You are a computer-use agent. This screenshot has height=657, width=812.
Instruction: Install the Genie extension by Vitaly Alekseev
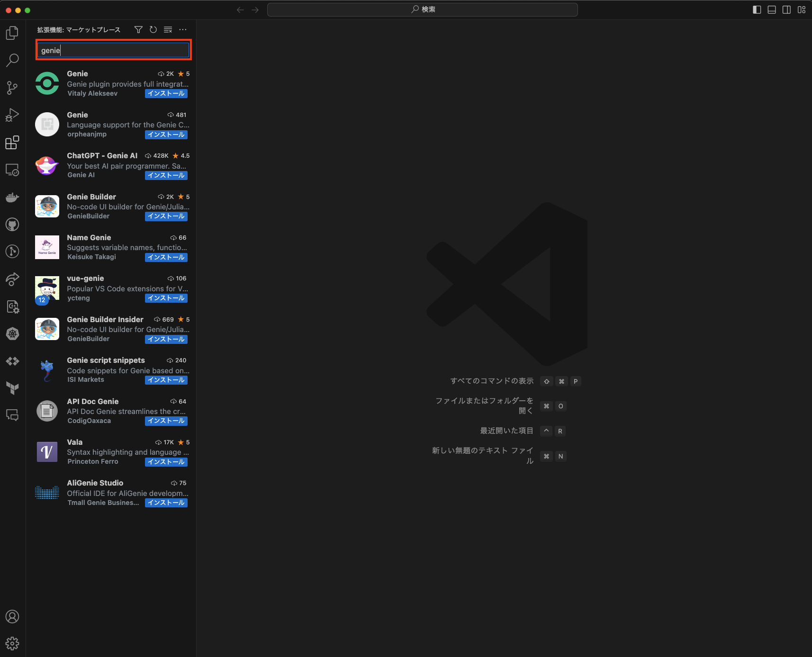pos(166,94)
